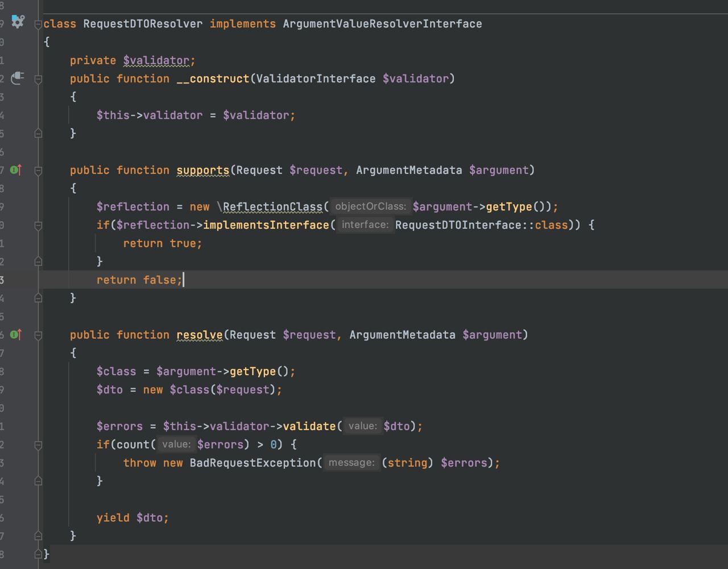The width and height of the screenshot is (728, 569).
Task: Click the fold end marker closing __construct
Action: tap(38, 133)
